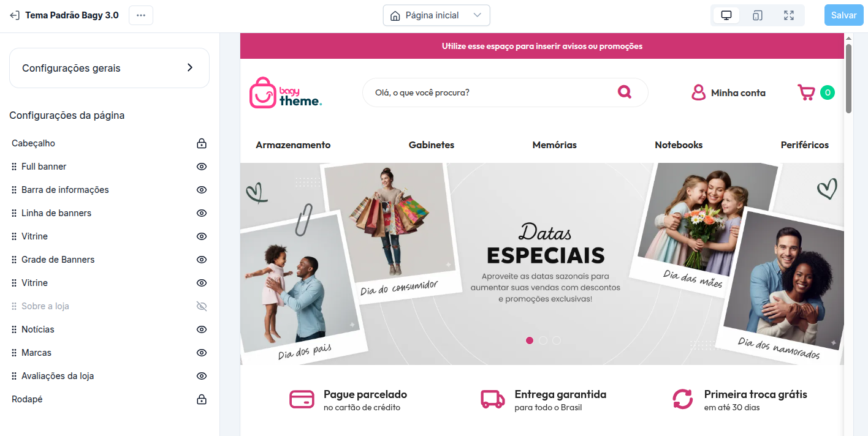Click the lock icon next to Cabeçalho
Screen dimensions: 868x436
[x=201, y=143]
